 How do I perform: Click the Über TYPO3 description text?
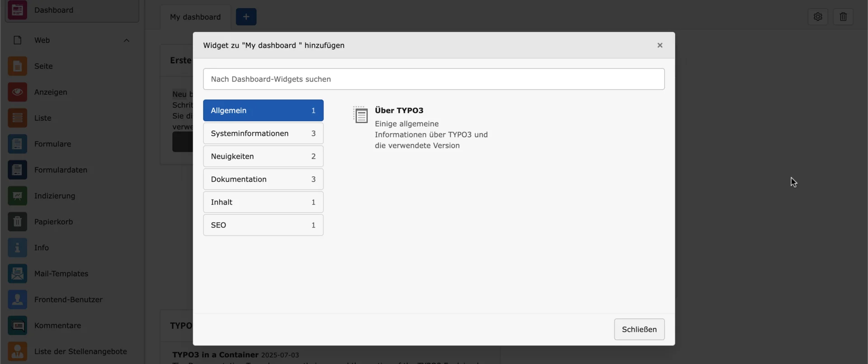point(431,135)
